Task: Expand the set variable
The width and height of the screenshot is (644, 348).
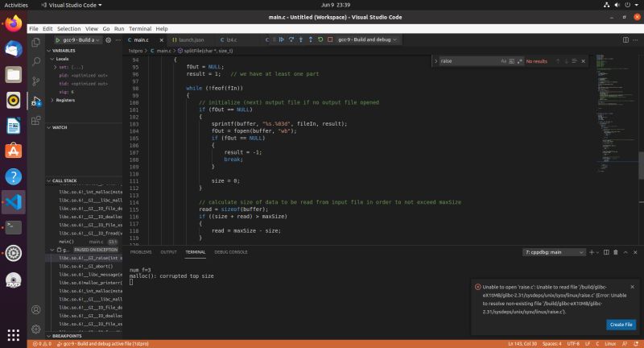Action: pyautogui.click(x=56, y=67)
